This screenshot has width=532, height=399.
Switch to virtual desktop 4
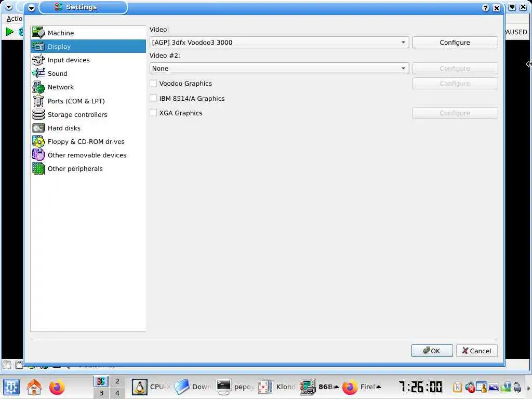[x=117, y=393]
